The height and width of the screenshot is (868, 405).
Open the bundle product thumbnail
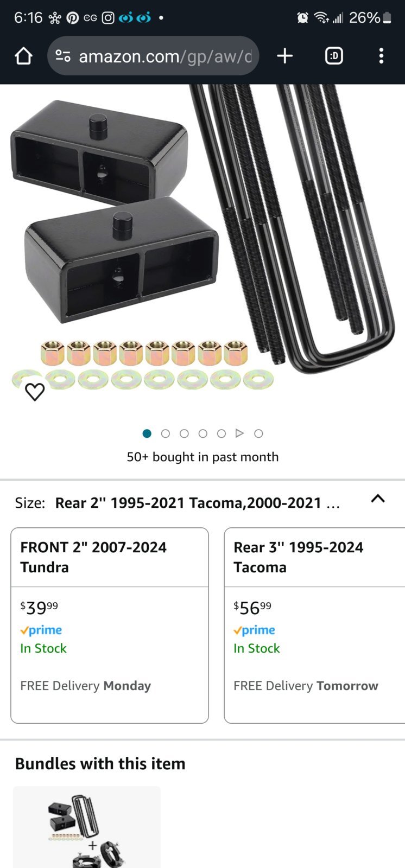pos(87,827)
